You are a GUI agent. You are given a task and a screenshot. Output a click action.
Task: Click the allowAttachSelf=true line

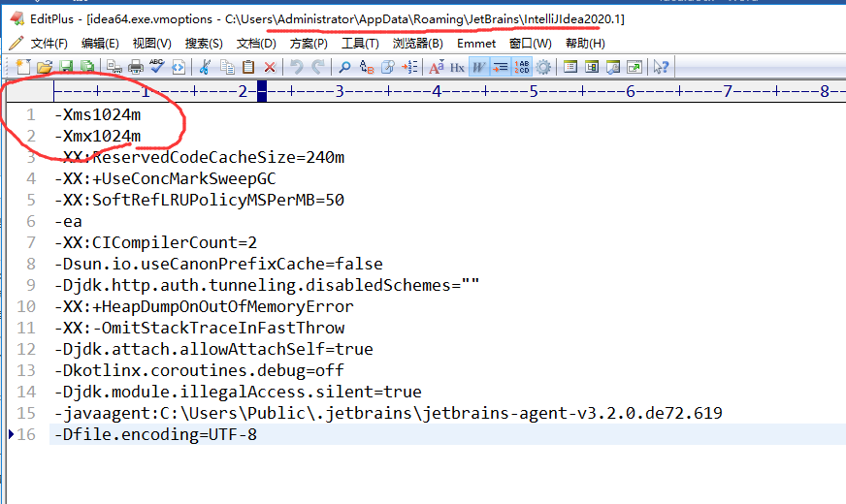coord(213,349)
